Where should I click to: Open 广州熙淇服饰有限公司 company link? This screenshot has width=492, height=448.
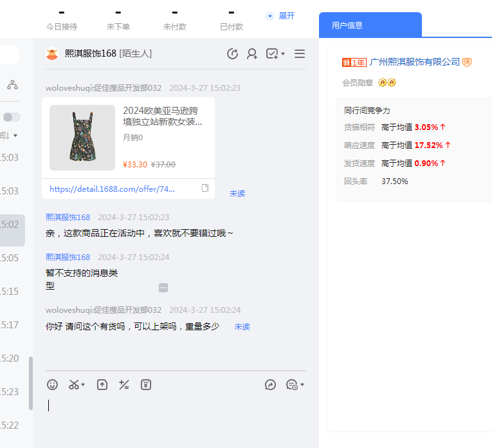415,62
